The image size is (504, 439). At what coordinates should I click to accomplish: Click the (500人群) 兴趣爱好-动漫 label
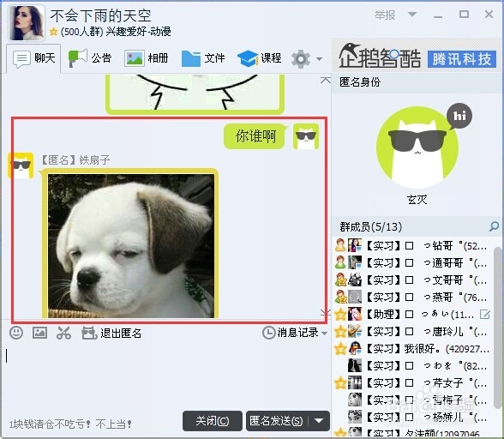pos(116,32)
